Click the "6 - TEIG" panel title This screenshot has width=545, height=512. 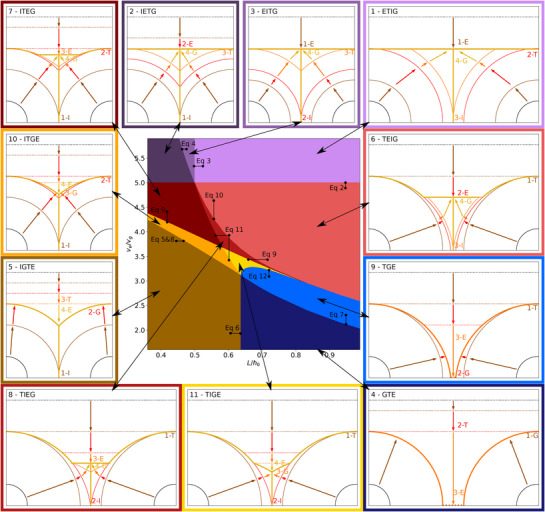coord(384,139)
